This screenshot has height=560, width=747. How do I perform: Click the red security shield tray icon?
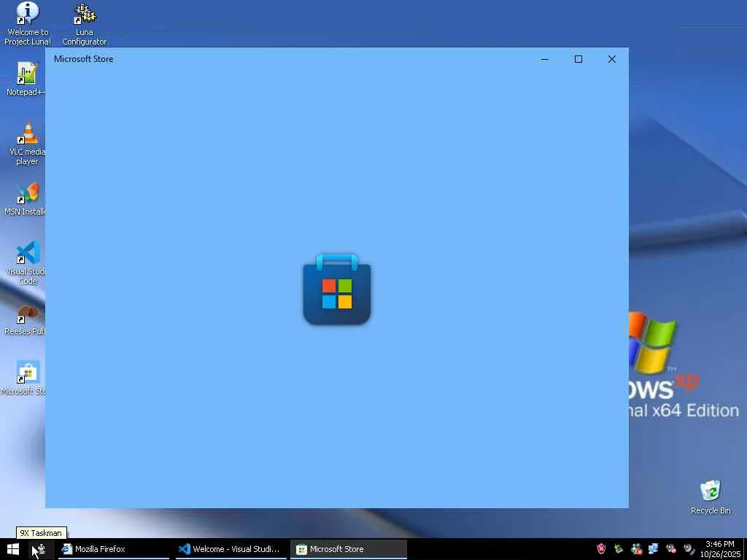[601, 549]
